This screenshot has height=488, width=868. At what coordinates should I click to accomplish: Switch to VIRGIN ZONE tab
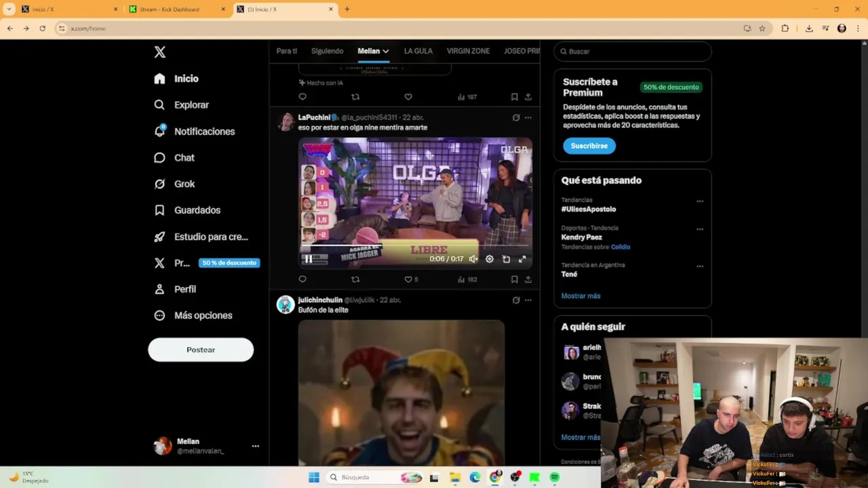pyautogui.click(x=468, y=51)
